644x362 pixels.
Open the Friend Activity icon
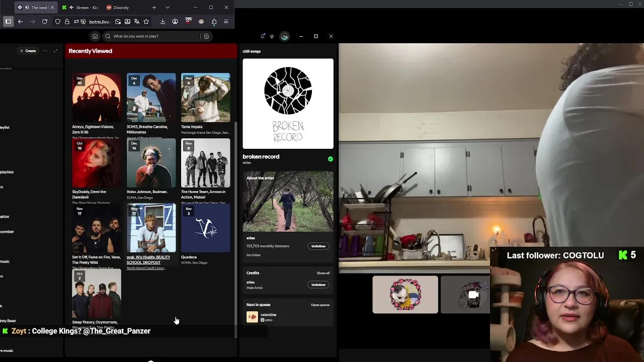[272, 36]
